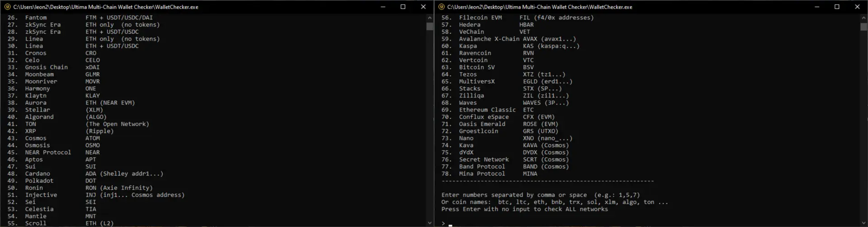Select row 54 Mantle

[52, 216]
